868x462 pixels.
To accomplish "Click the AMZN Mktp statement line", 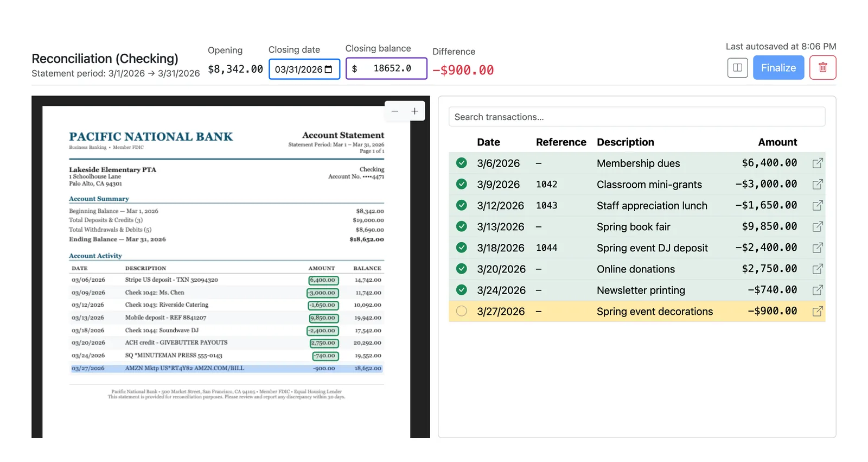I will click(227, 369).
